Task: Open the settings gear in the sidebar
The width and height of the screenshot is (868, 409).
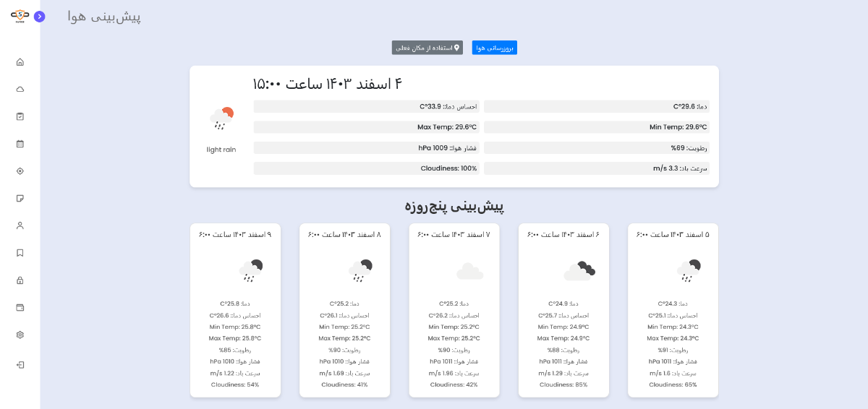Action: pyautogui.click(x=20, y=335)
